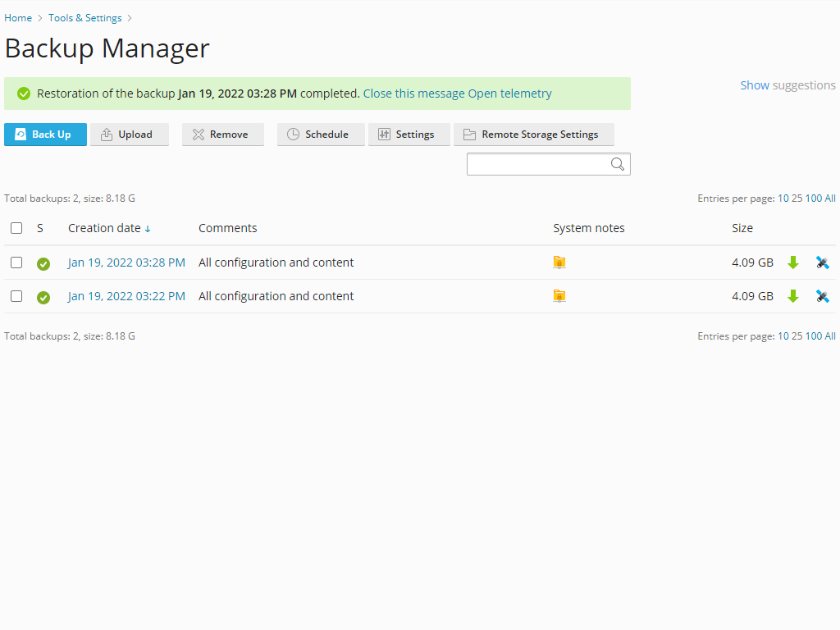Open Remote Storage Settings
Viewport: 840px width, 630px height.
point(533,135)
